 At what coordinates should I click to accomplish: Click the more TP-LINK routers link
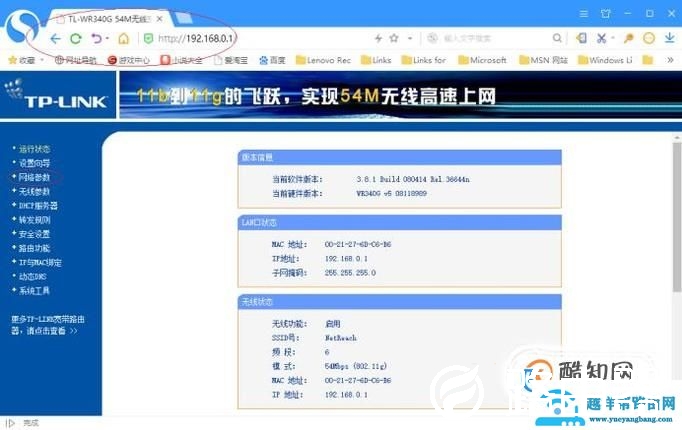(x=47, y=325)
